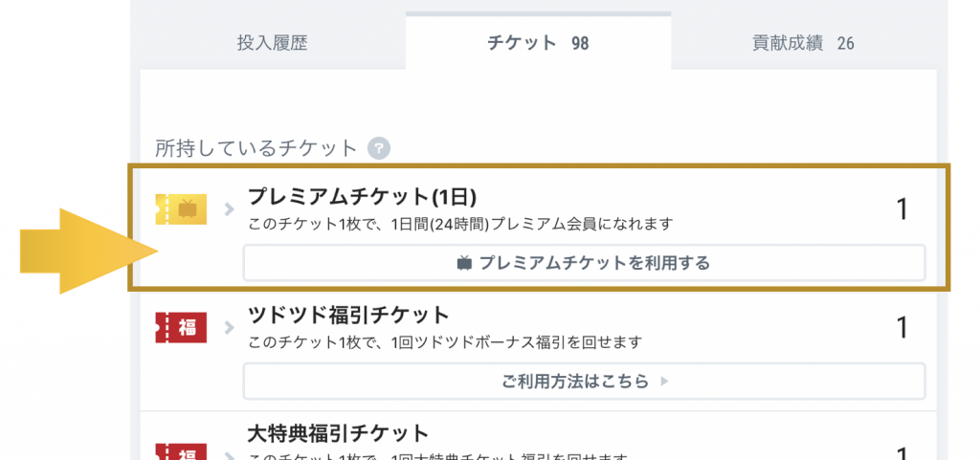Expand the chevron beside ツドツド福引チケット
This screenshot has width=980, height=460.
pyautogui.click(x=229, y=328)
